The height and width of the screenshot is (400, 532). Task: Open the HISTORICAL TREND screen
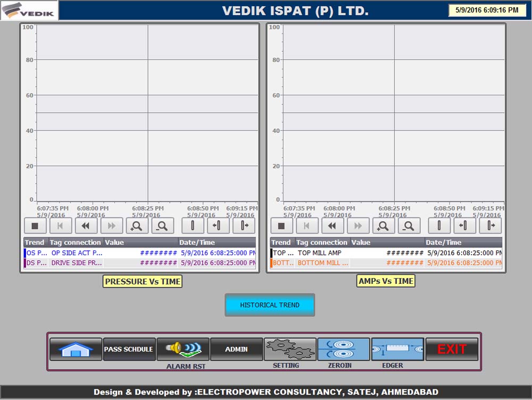270,305
